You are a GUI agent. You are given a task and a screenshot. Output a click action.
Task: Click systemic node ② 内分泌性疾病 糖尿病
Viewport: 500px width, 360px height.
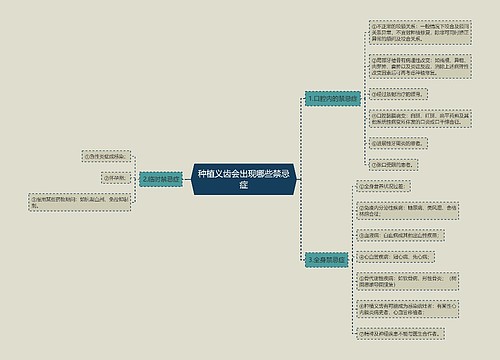[x=408, y=211]
